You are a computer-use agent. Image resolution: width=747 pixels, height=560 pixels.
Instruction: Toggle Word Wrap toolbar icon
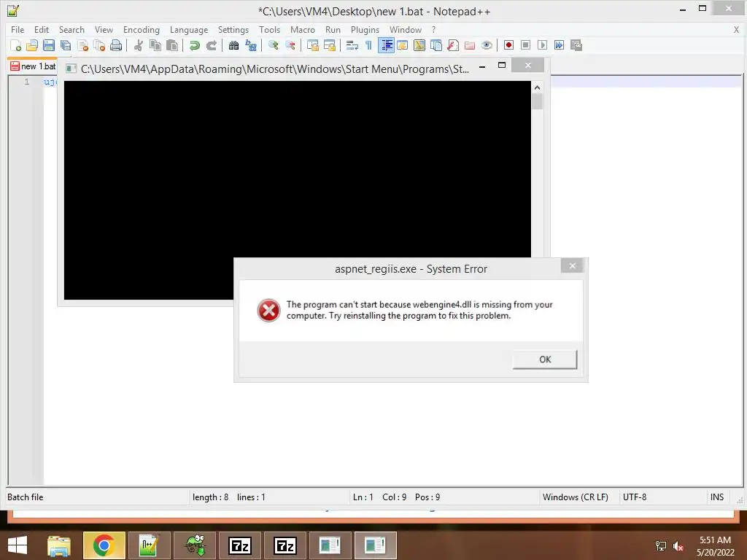click(x=352, y=45)
